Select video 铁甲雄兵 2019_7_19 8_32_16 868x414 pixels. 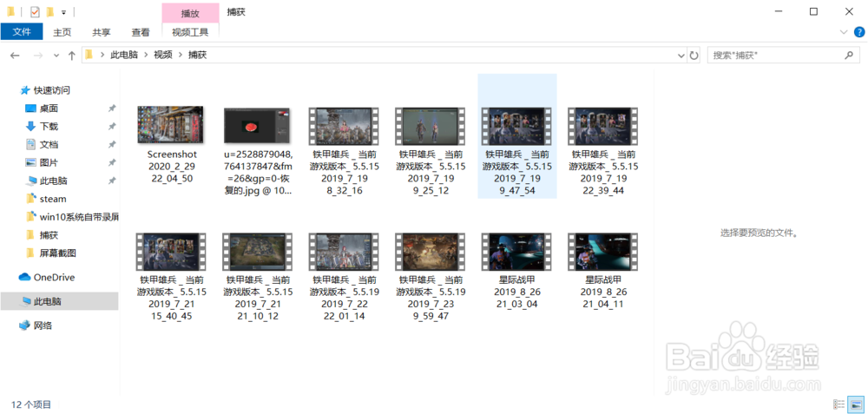point(345,127)
